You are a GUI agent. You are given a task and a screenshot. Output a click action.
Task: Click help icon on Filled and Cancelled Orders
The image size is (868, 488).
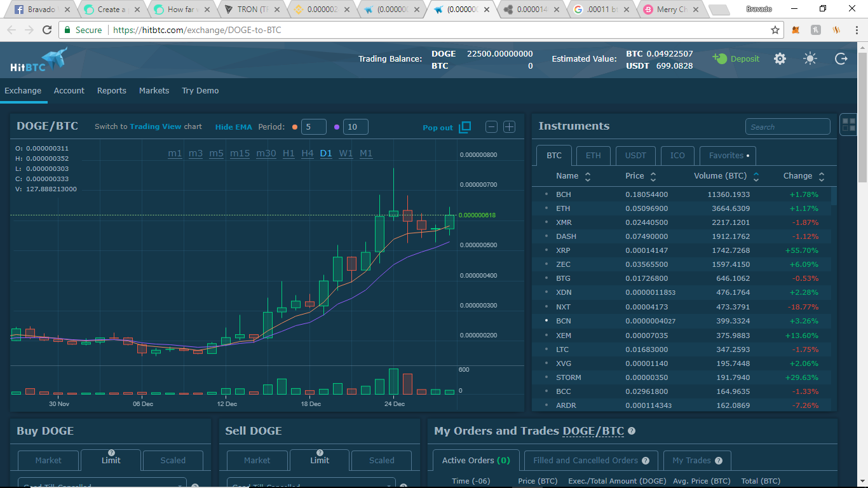646,461
